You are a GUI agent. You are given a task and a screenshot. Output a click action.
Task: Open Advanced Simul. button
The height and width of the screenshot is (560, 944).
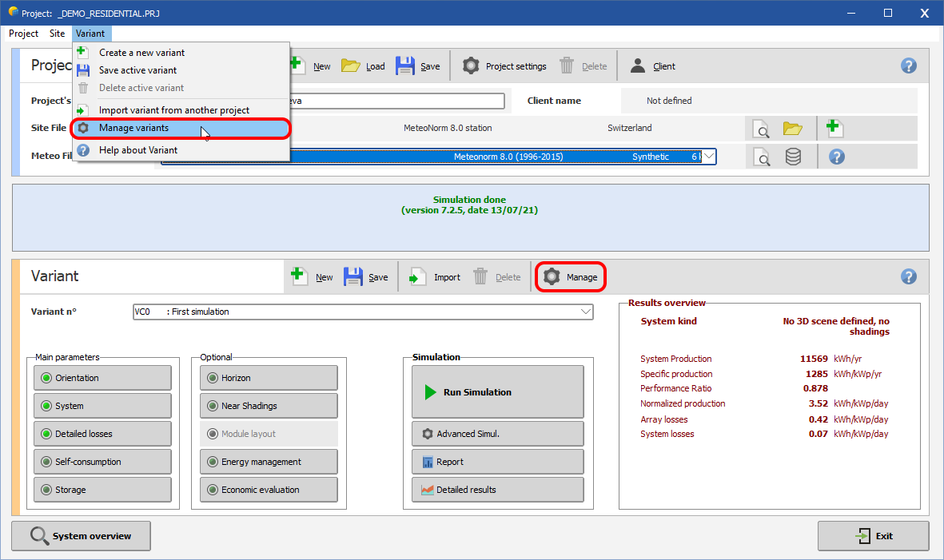[498, 434]
